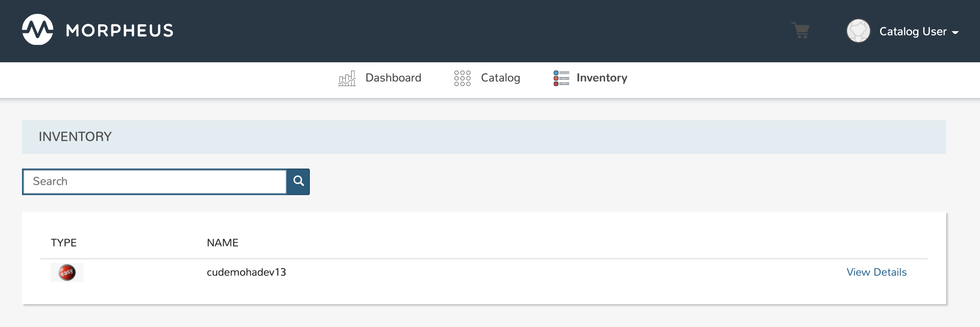Click the Morpheus circular logo icon

tap(38, 30)
